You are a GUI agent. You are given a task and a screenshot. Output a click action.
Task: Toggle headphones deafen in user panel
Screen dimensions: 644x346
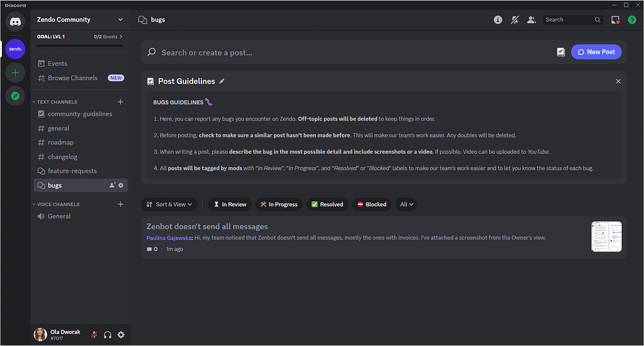click(108, 335)
